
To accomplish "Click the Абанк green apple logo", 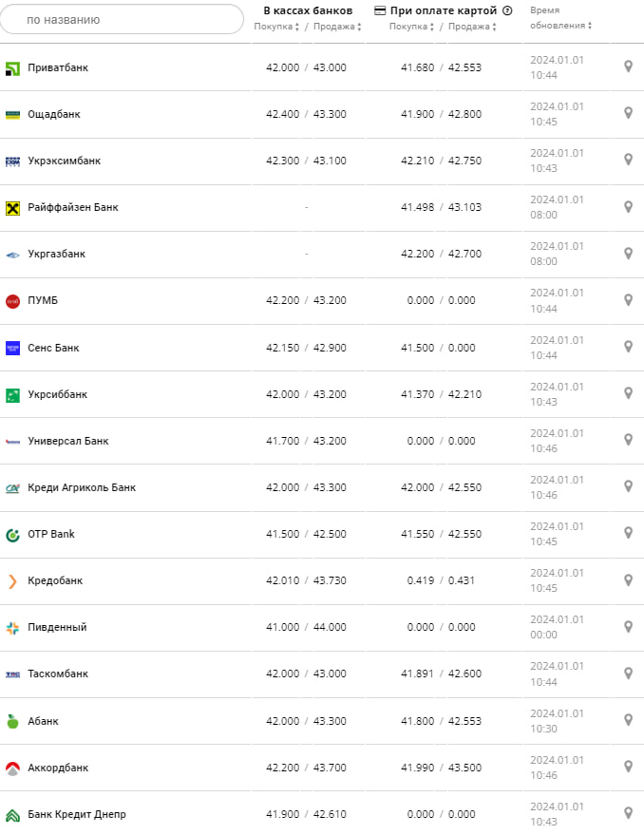I will (12, 721).
